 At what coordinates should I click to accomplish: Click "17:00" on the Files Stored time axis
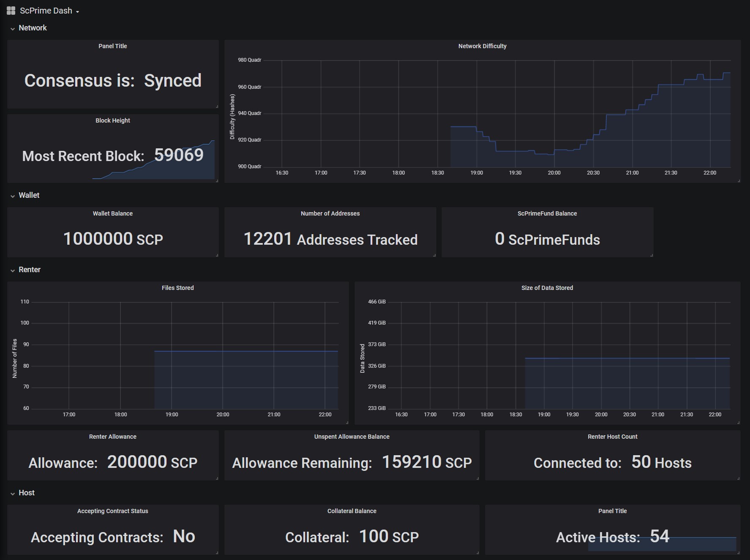69,415
